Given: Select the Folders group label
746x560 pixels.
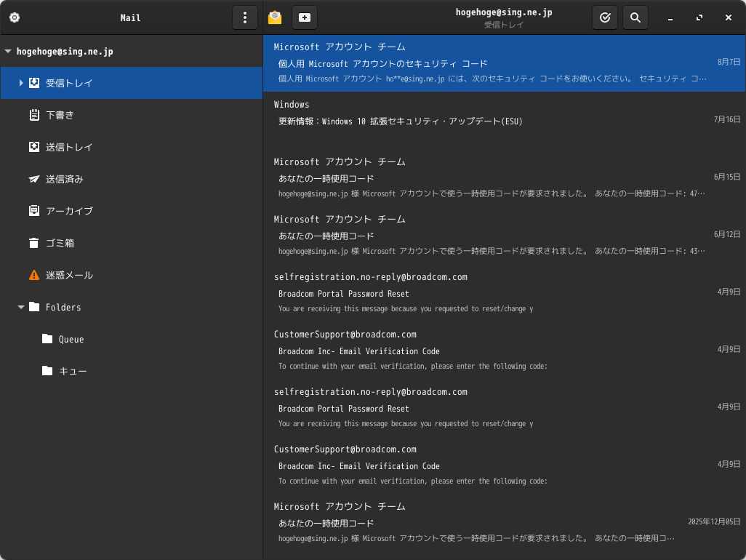Looking at the screenshot, I should pyautogui.click(x=63, y=308).
